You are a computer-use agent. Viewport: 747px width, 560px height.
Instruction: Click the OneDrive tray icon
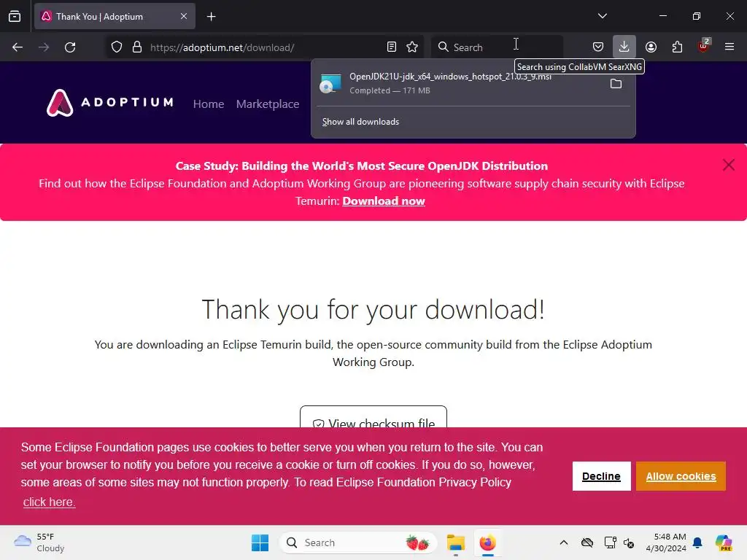coord(587,542)
